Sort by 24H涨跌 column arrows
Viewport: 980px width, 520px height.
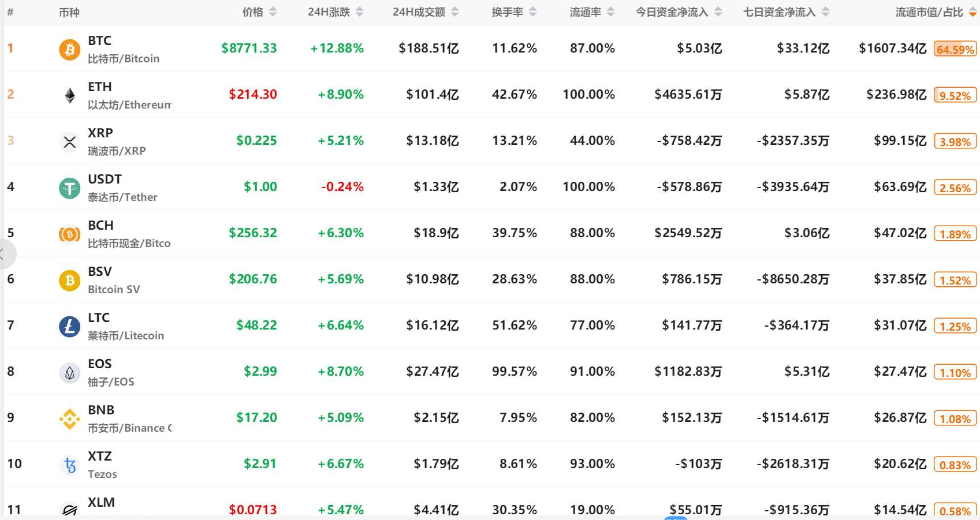[x=360, y=12]
